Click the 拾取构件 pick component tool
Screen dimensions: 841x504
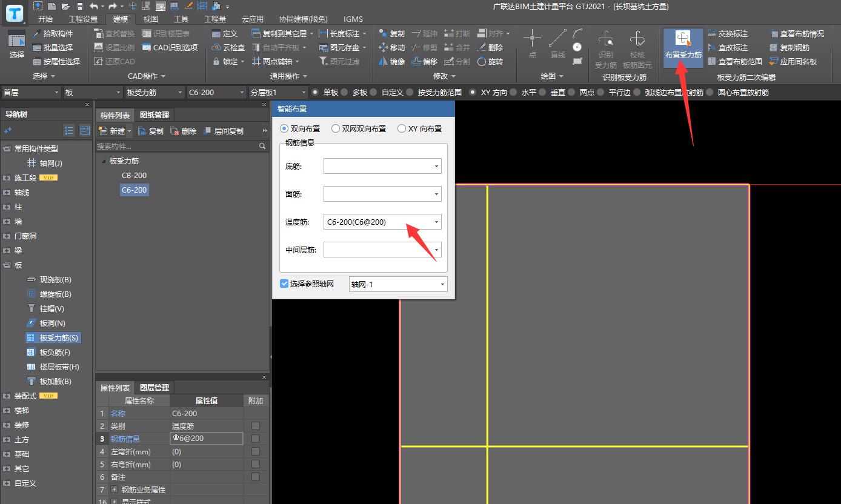pyautogui.click(x=53, y=34)
